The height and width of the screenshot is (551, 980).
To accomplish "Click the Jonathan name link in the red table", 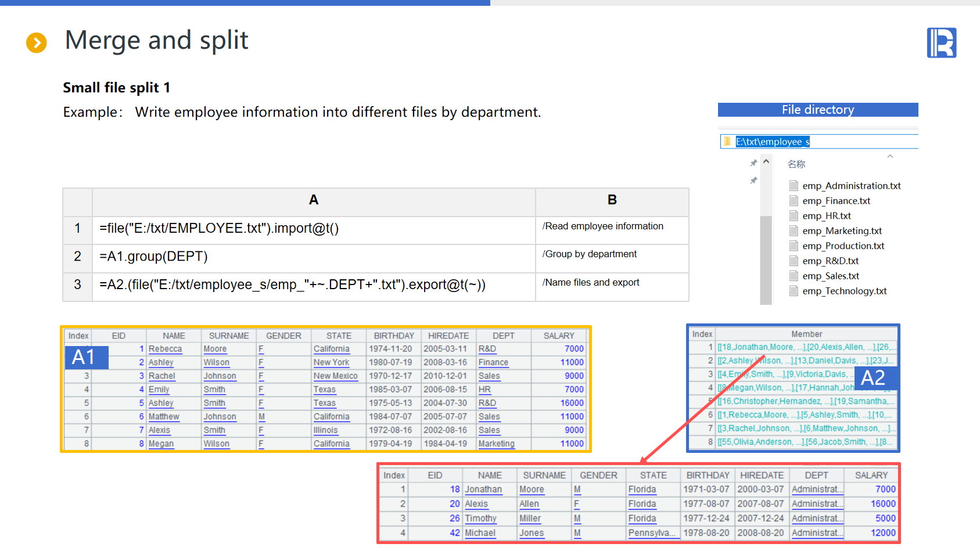I will pos(483,489).
